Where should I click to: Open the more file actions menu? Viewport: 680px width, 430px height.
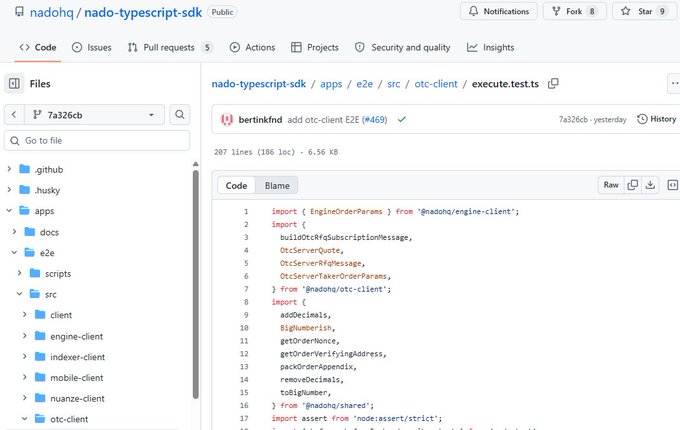coord(674,84)
